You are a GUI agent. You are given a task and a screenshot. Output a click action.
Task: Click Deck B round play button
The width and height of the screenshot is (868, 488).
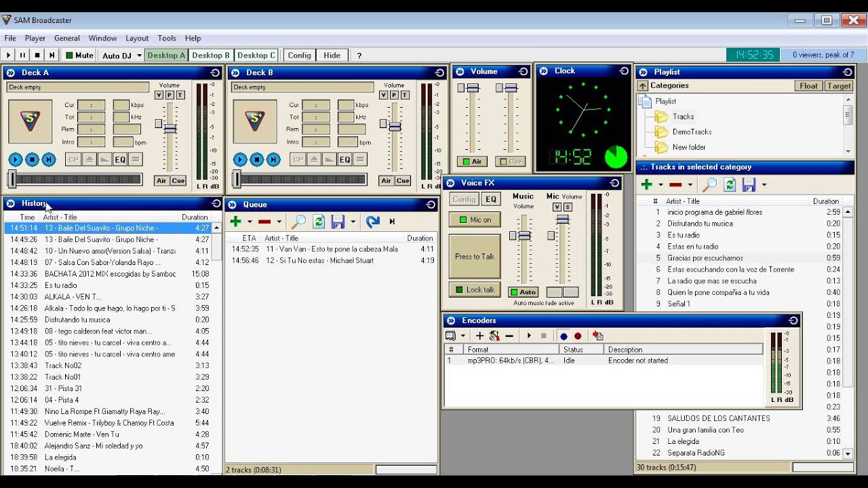240,160
